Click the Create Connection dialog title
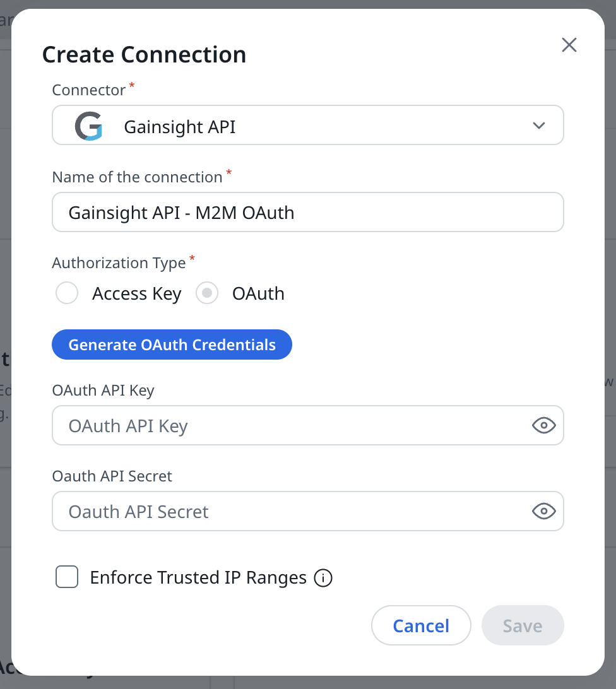616x689 pixels. (144, 54)
